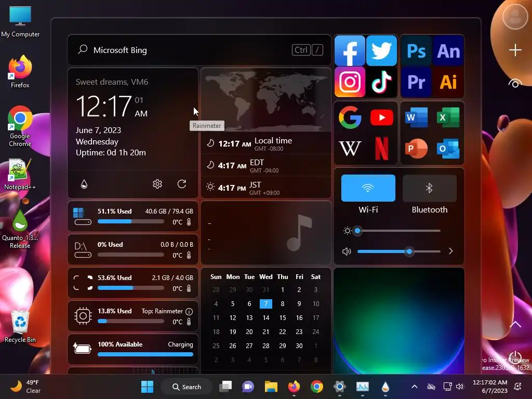Screen dimensions: 532x399
Task: Select the Quanto release desktop icon
Action: point(20,229)
